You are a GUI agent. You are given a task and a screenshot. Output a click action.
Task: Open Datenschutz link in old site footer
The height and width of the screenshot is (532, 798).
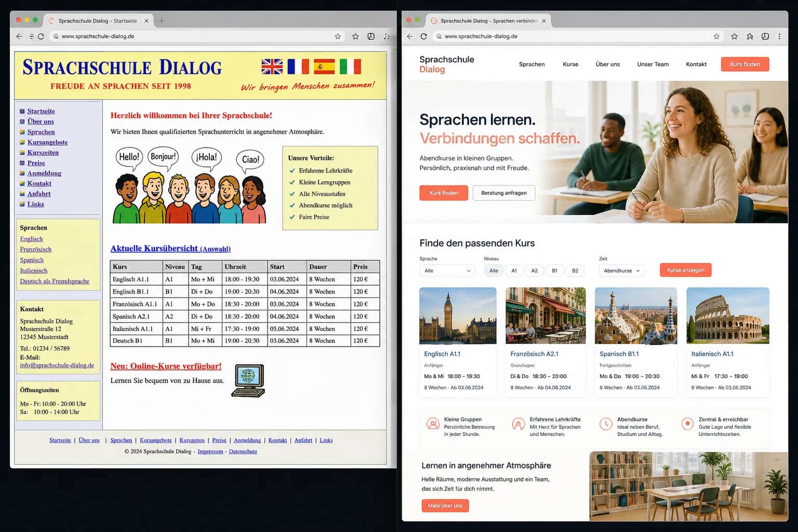(x=243, y=451)
